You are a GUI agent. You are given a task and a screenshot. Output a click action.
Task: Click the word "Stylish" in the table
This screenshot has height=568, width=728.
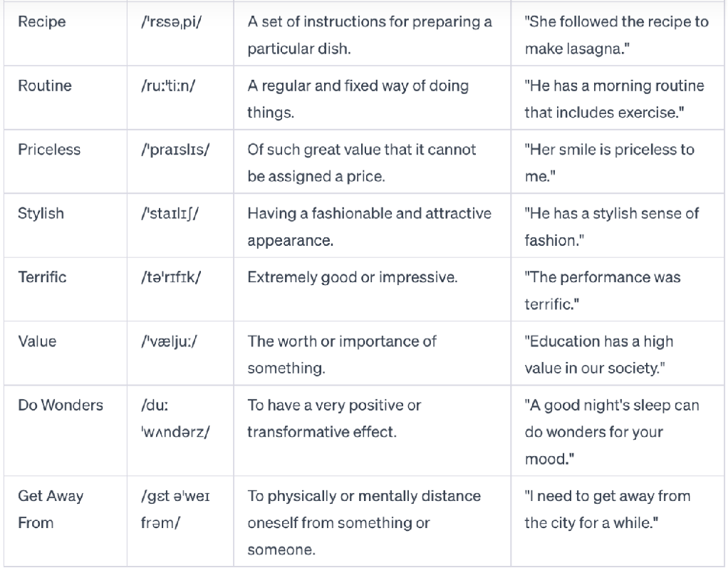pyautogui.click(x=40, y=213)
